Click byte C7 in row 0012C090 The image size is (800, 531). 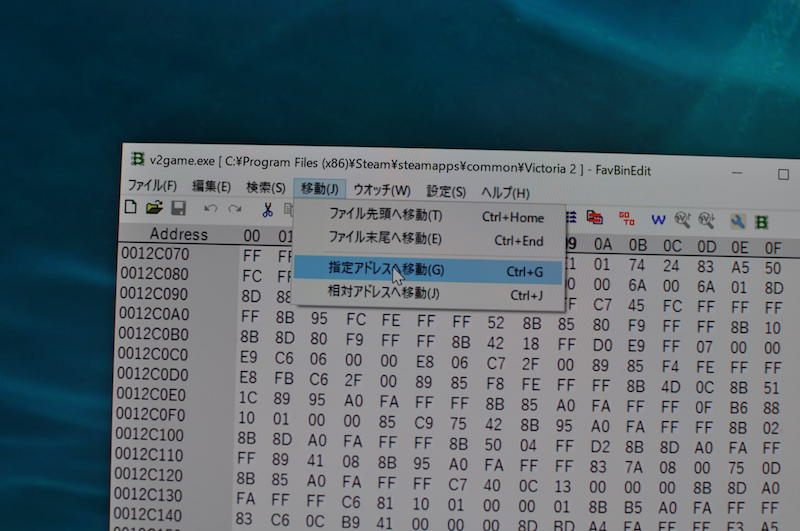pyautogui.click(x=603, y=305)
